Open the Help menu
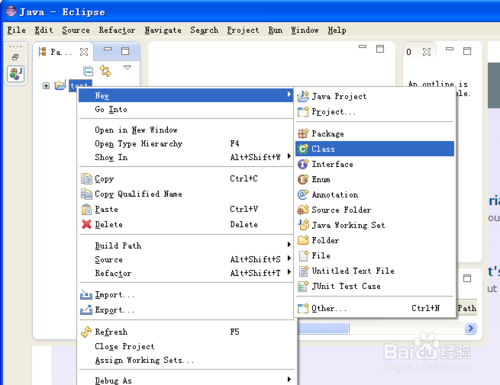The width and height of the screenshot is (500, 385). coord(337,30)
